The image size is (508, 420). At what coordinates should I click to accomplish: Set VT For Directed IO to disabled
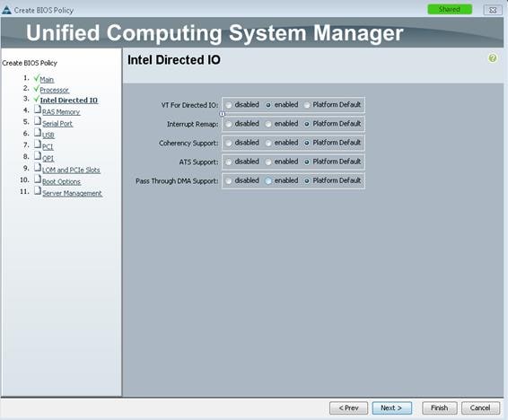229,105
